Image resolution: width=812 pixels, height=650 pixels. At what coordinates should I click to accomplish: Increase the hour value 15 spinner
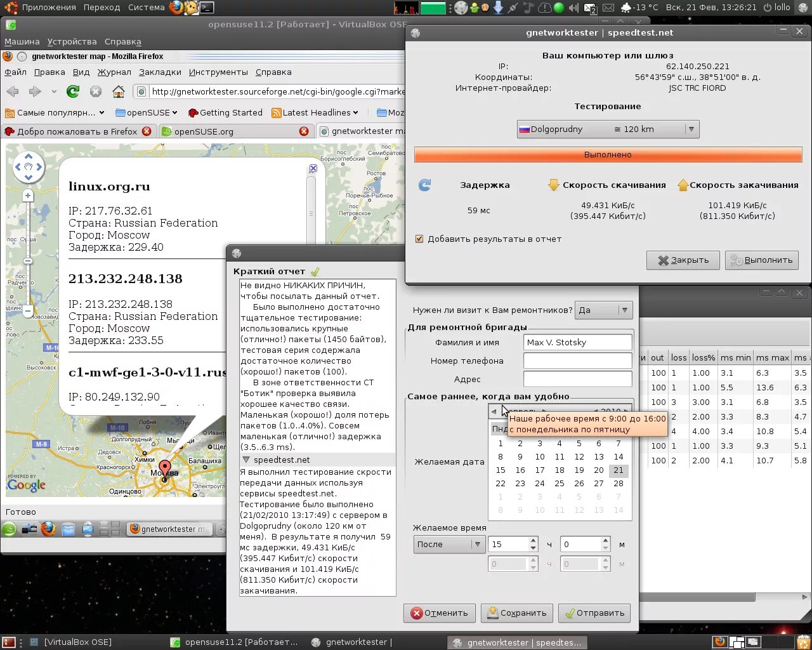pos(533,541)
